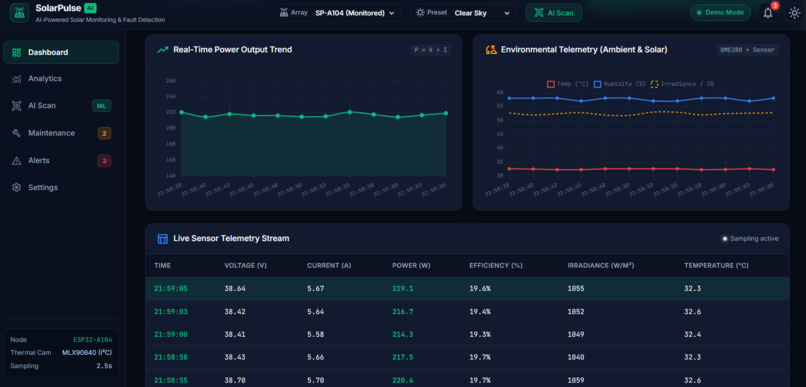
Task: Open Analytics page
Action: tap(61, 79)
